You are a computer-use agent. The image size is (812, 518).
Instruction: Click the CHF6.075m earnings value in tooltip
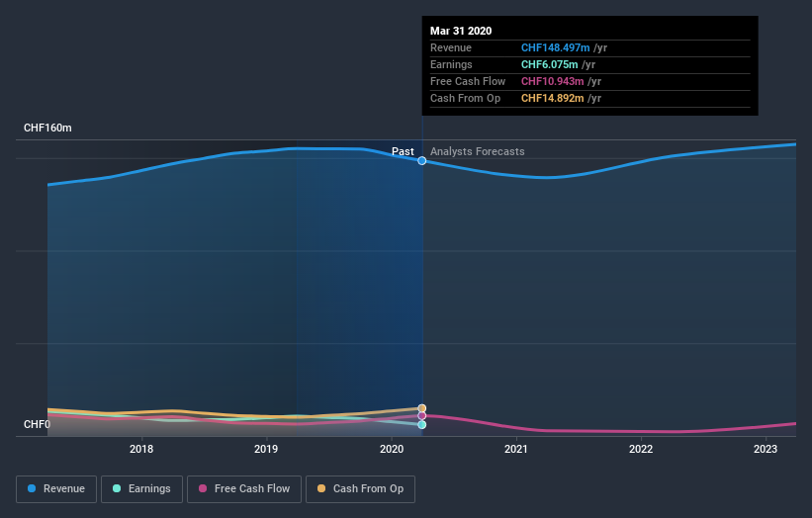point(550,64)
